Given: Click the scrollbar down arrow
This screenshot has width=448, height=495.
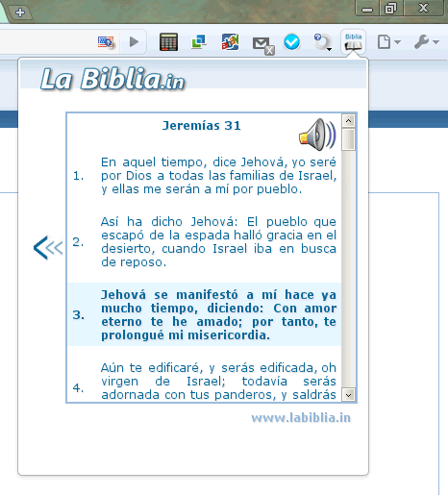Looking at the screenshot, I should click(x=349, y=395).
